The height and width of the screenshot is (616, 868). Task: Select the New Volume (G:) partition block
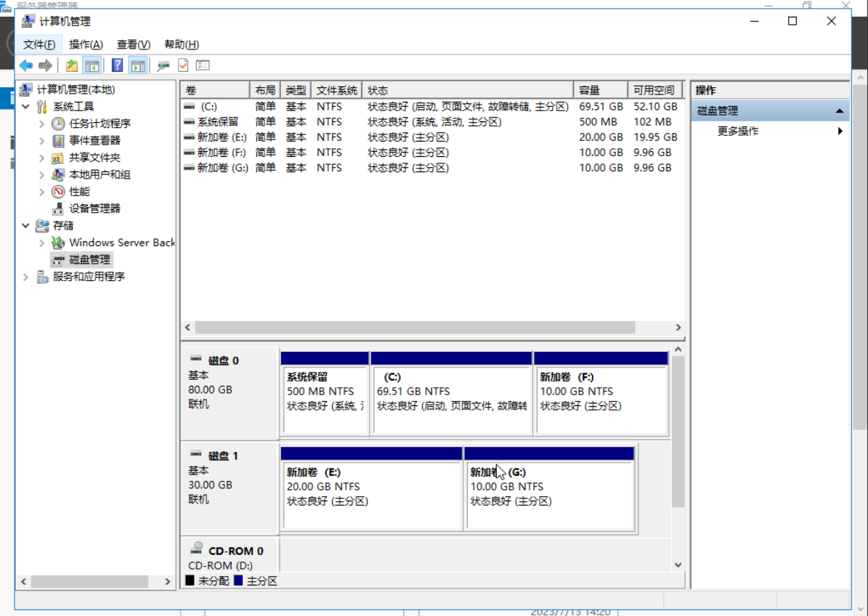[549, 494]
